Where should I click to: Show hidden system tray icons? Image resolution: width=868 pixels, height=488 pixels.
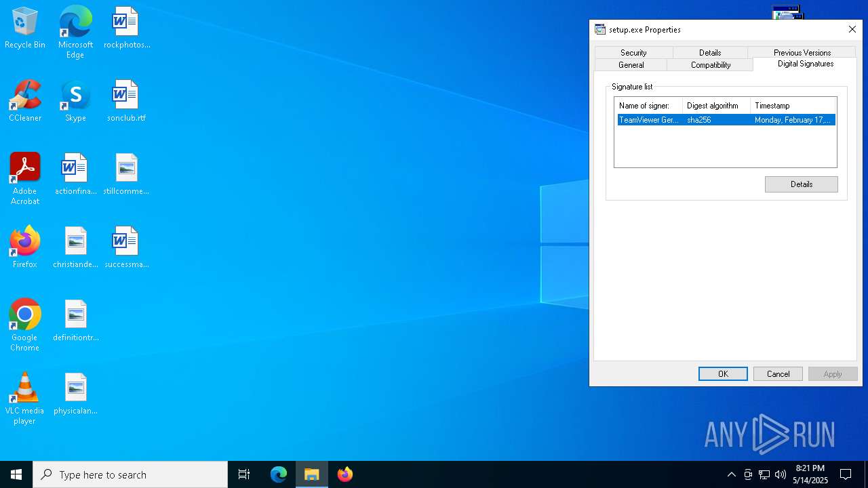pyautogui.click(x=731, y=474)
